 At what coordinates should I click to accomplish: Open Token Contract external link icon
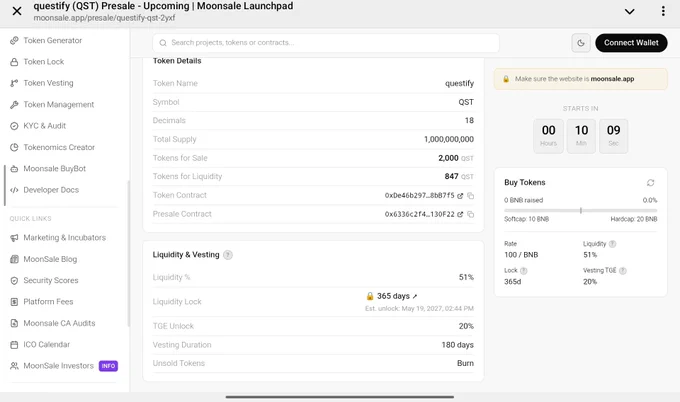tap(460, 196)
